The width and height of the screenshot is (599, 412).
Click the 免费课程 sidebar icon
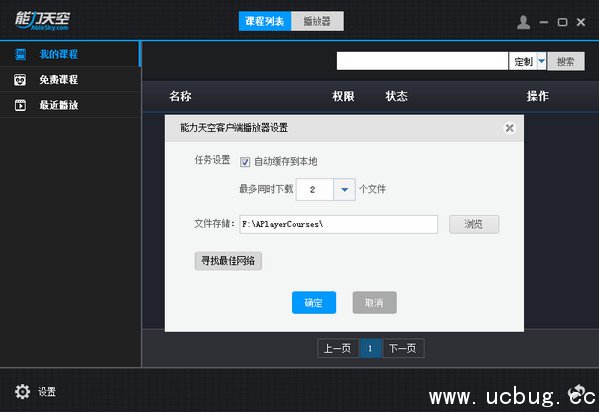click(x=20, y=79)
